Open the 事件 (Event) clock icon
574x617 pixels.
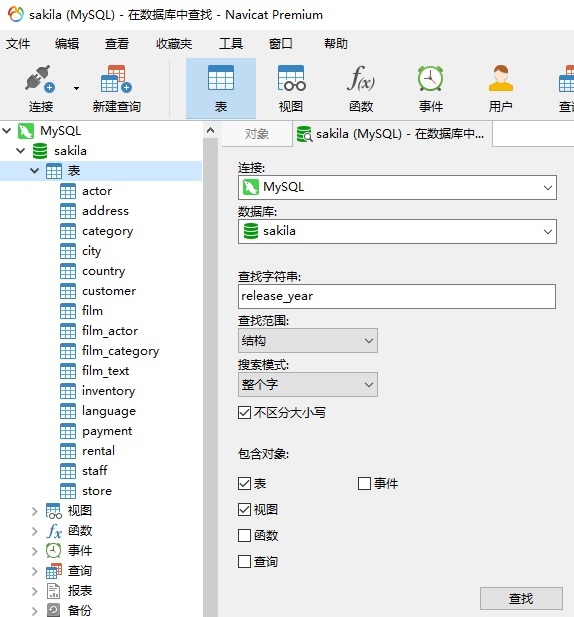(x=430, y=78)
